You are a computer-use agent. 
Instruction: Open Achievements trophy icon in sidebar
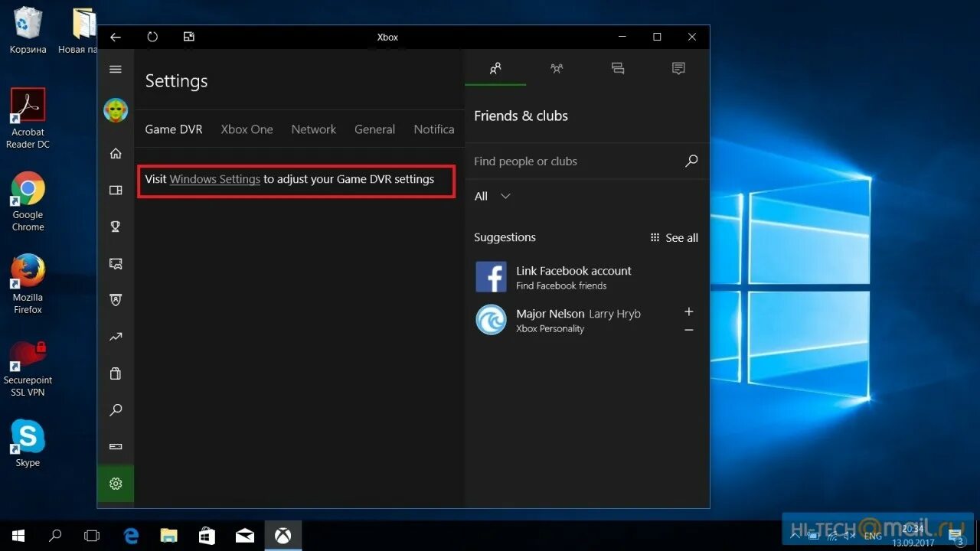(116, 227)
